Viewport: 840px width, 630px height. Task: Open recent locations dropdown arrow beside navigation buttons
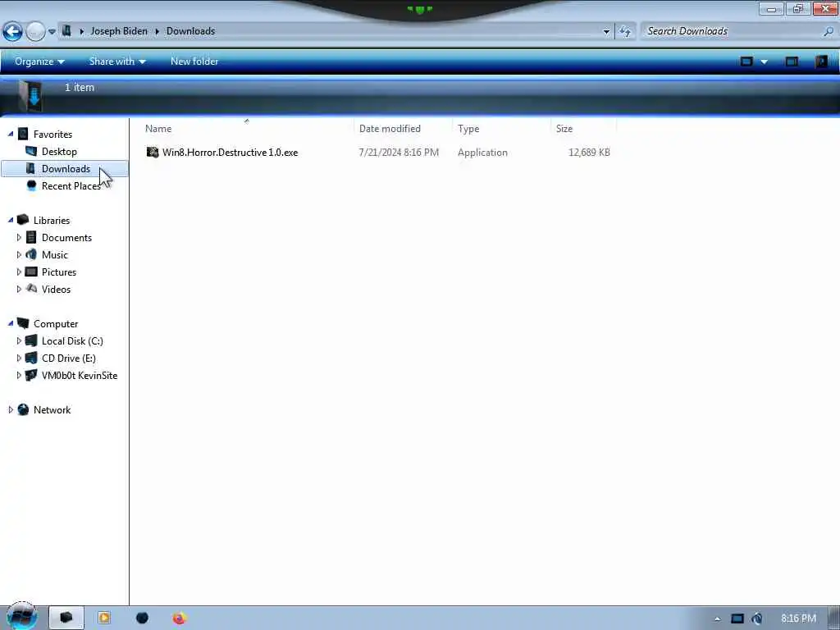52,32
